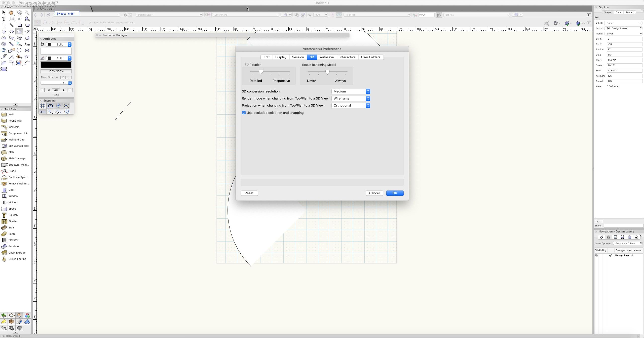Select the Door tool in sidebar
The width and height of the screenshot is (644, 338).
(x=12, y=190)
